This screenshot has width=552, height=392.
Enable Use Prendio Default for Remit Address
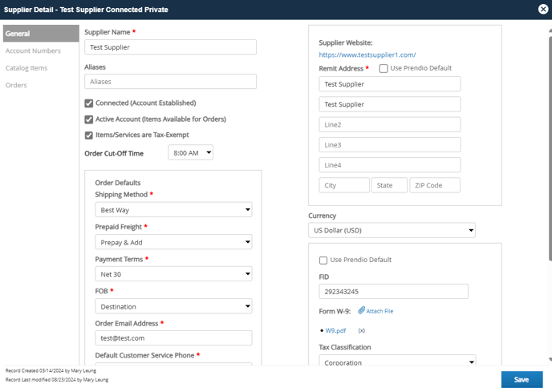(x=384, y=68)
